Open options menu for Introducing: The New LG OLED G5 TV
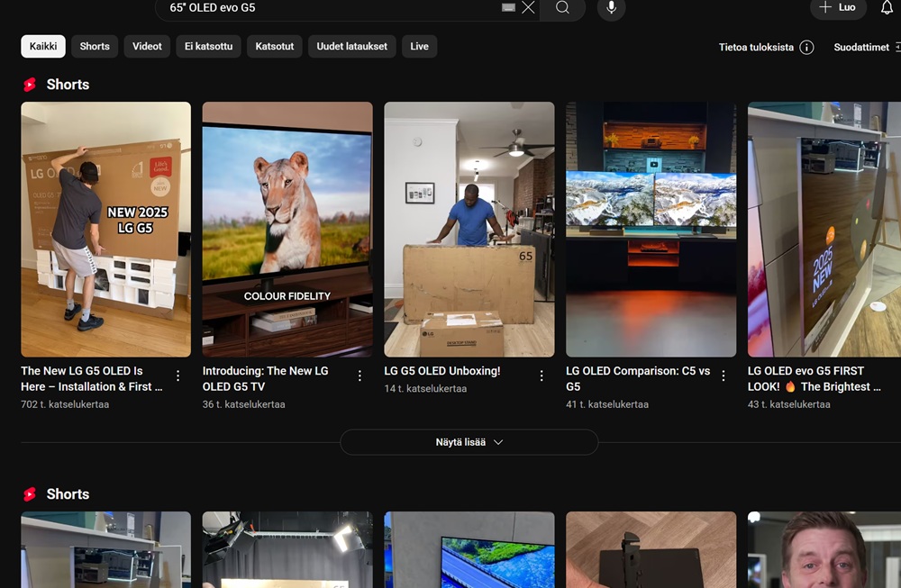Viewport: 901px width, 588px height. (359, 375)
